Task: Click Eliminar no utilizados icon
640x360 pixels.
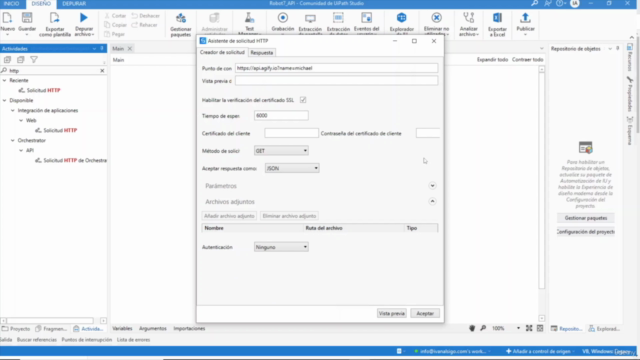Action: (436, 18)
